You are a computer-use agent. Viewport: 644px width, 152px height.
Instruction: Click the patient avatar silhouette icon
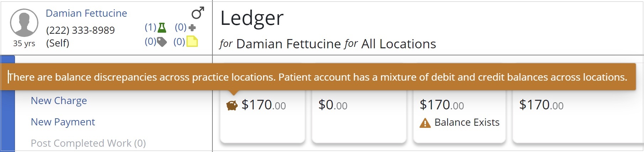(24, 23)
